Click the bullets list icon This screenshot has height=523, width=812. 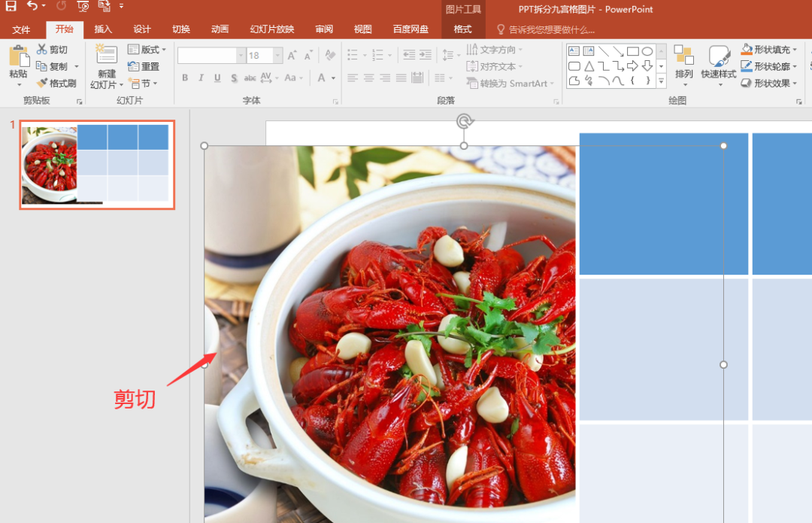(x=353, y=55)
